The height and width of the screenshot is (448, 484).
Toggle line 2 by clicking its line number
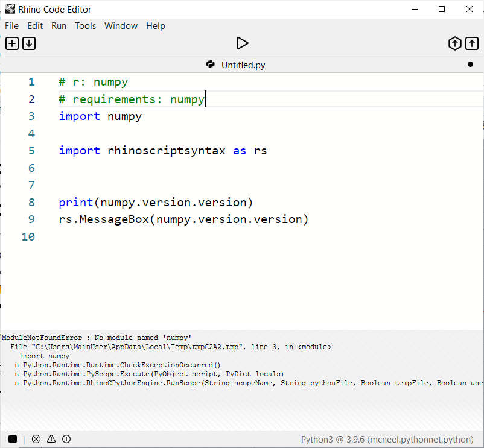[31, 99]
